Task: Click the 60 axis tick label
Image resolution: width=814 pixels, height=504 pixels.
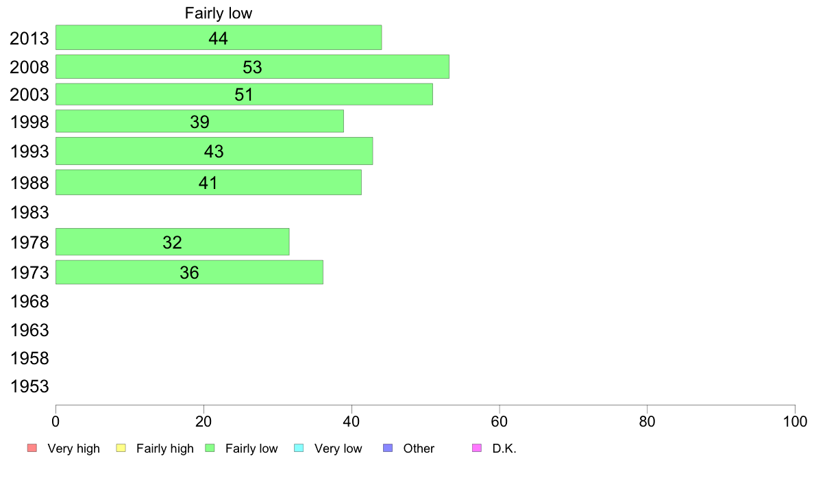Action: [499, 421]
